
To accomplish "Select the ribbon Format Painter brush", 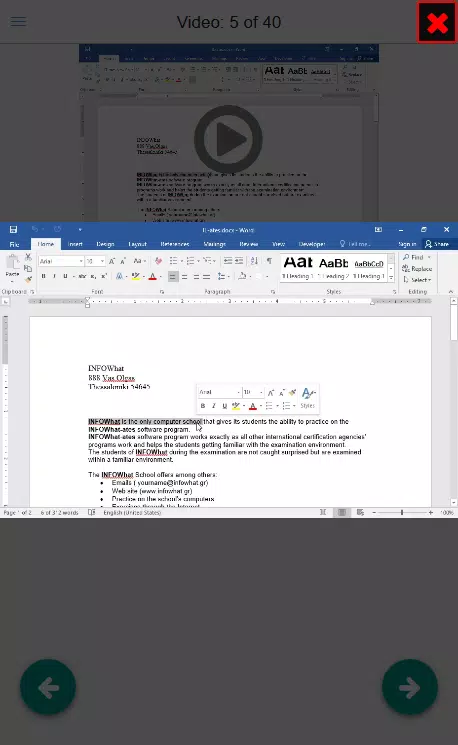I will pyautogui.click(x=28, y=279).
